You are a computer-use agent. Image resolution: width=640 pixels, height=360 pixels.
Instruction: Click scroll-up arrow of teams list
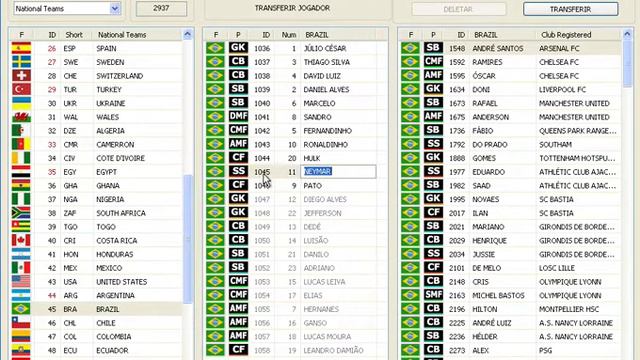pos(188,35)
